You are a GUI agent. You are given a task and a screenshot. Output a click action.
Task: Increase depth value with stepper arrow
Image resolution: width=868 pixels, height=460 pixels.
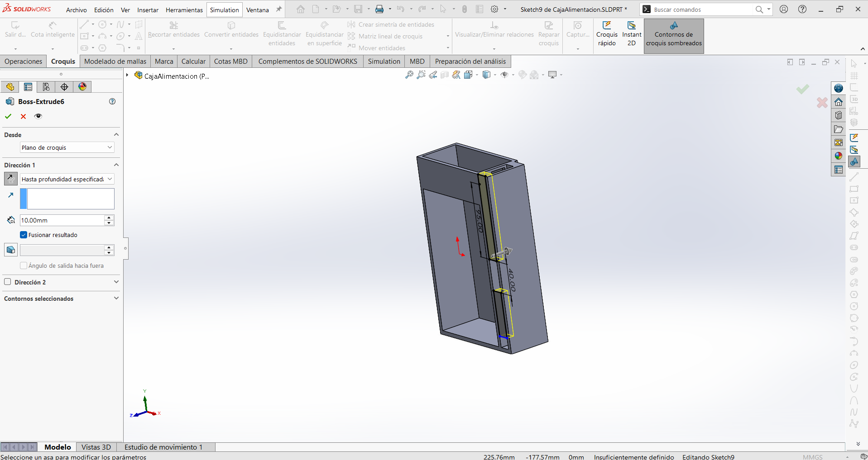pyautogui.click(x=109, y=218)
